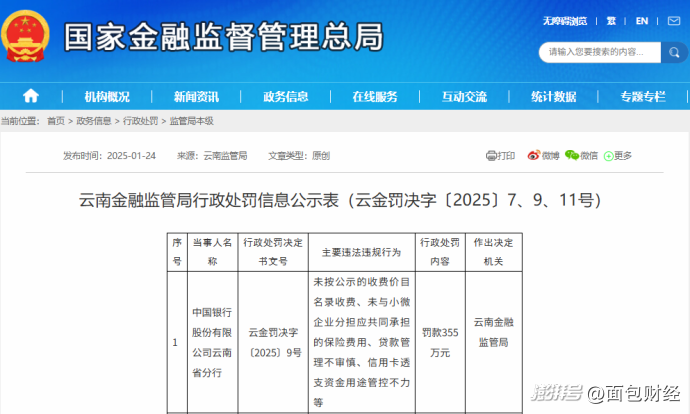This screenshot has height=414, width=690.
Task: Click the site title 国家金融监督管理总局
Action: [224, 37]
